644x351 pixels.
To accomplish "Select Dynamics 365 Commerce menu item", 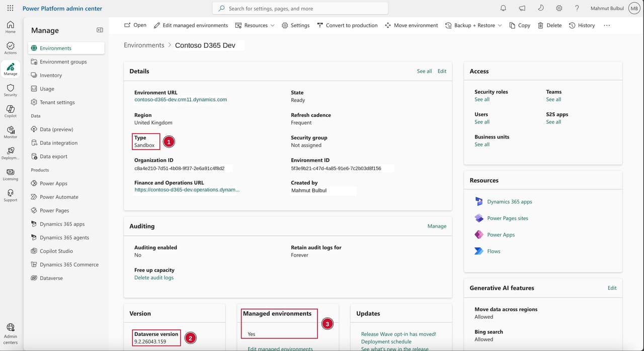I will pos(66,264).
